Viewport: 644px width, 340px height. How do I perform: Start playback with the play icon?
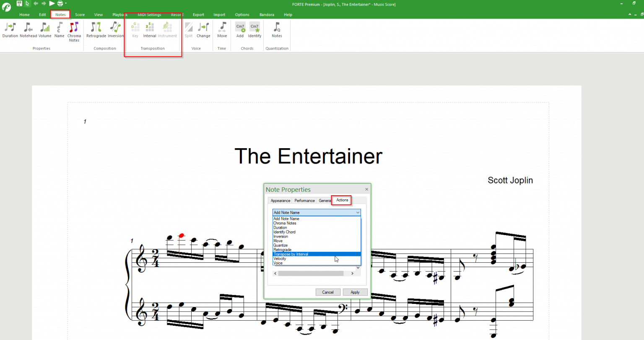pos(52,3)
